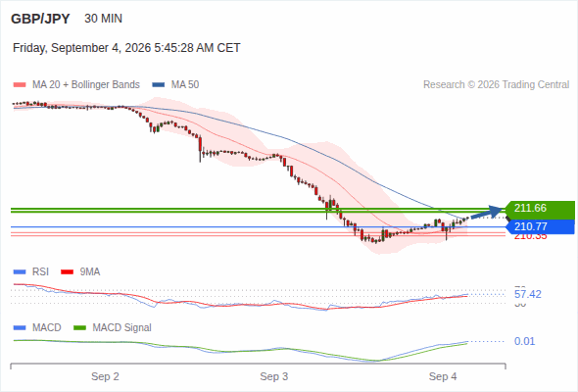
Task: Click the blue MACD legend swatch
Action: point(20,328)
